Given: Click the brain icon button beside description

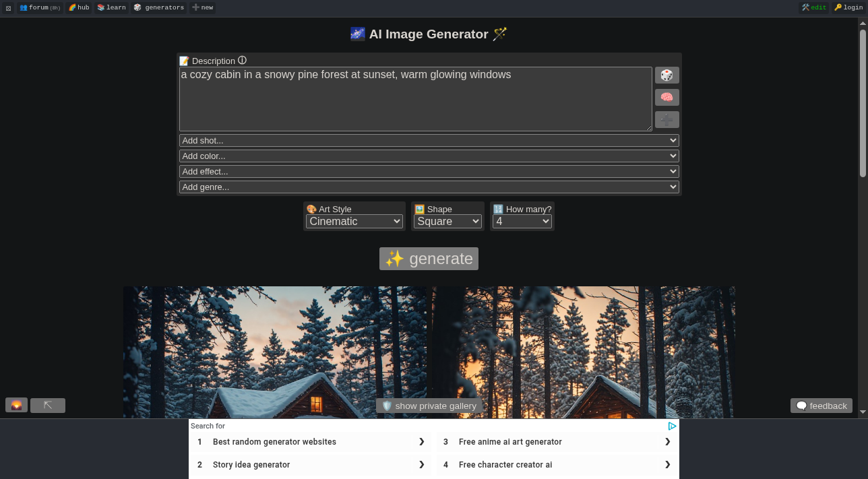Looking at the screenshot, I should coord(666,97).
